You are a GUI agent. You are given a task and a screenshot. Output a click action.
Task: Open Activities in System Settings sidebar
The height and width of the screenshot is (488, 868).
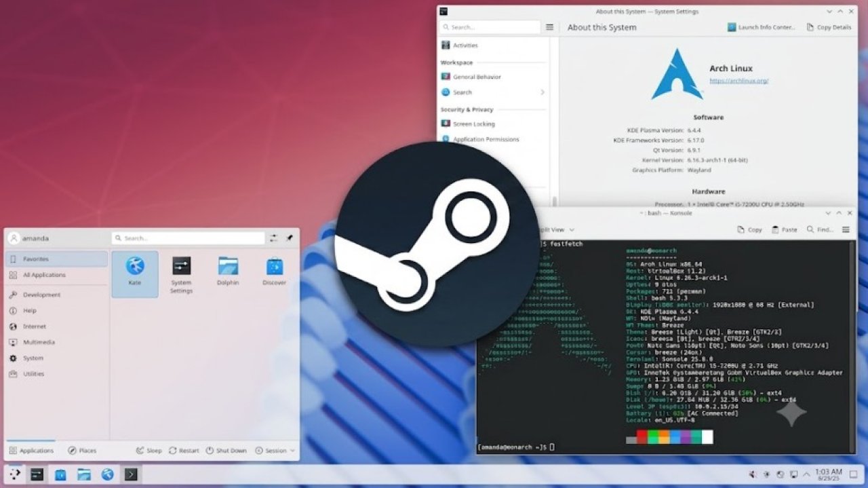[x=493, y=45]
